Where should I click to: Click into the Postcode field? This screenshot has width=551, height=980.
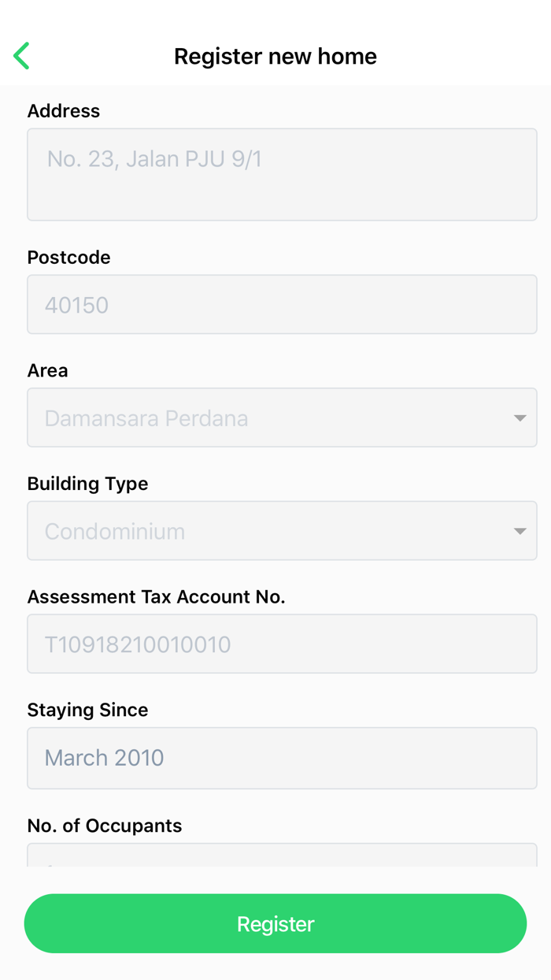tap(282, 305)
